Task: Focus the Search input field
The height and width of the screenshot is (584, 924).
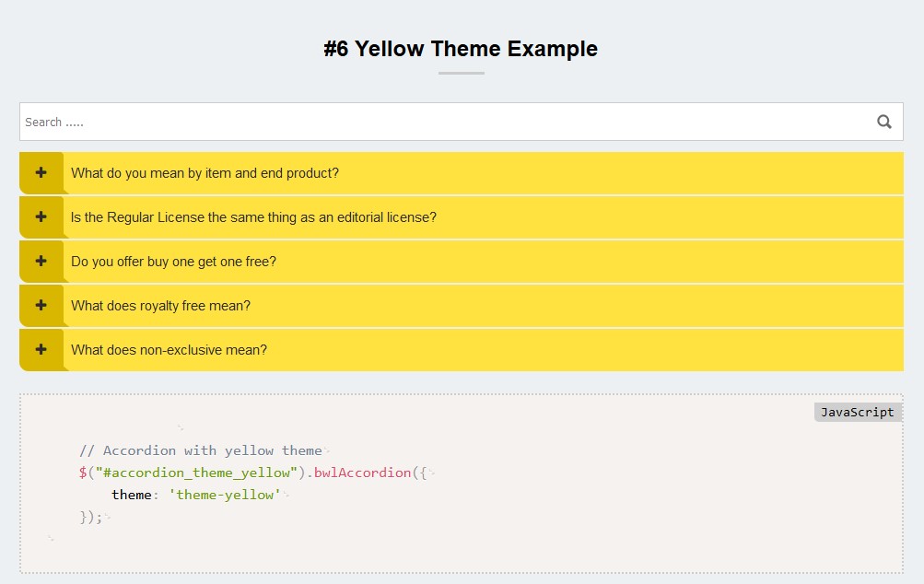Action: point(442,122)
